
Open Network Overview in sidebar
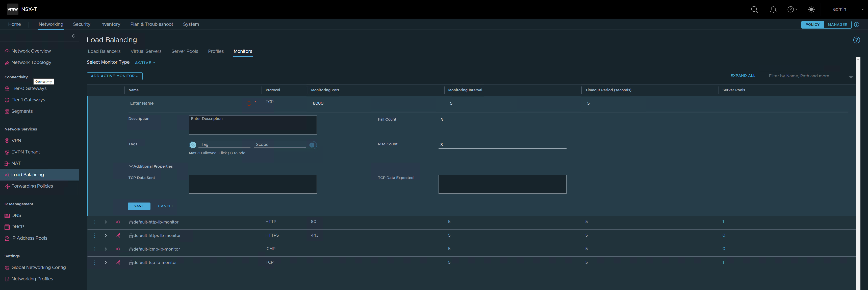coord(31,51)
